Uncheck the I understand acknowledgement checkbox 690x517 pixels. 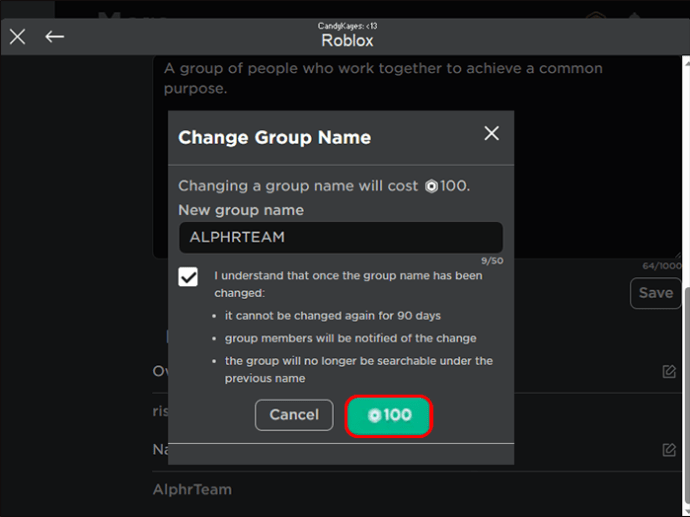(188, 277)
